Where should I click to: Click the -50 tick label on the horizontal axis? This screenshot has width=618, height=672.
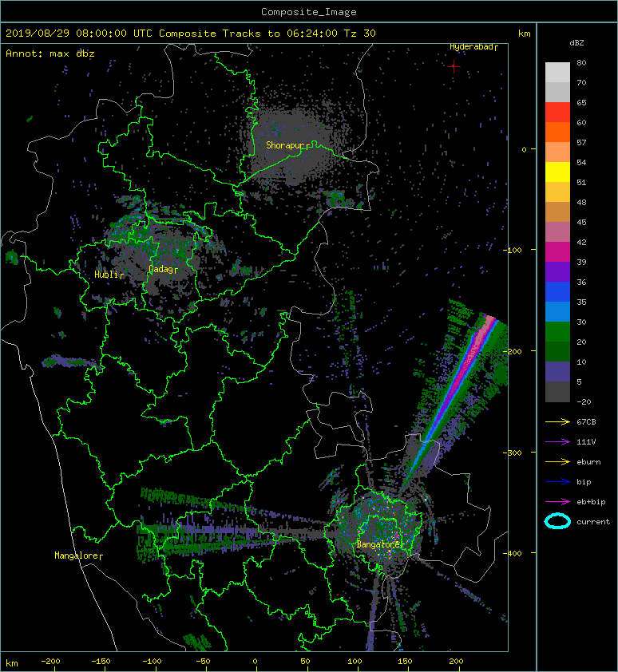(203, 662)
